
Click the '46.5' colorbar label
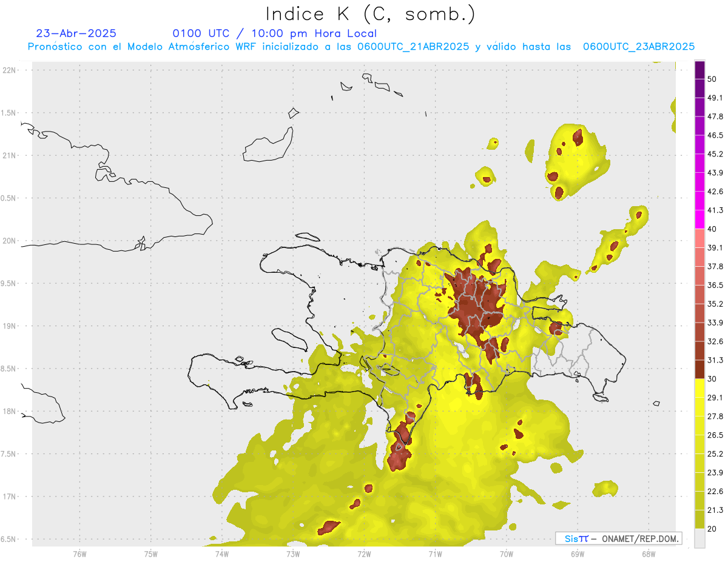[x=715, y=135]
